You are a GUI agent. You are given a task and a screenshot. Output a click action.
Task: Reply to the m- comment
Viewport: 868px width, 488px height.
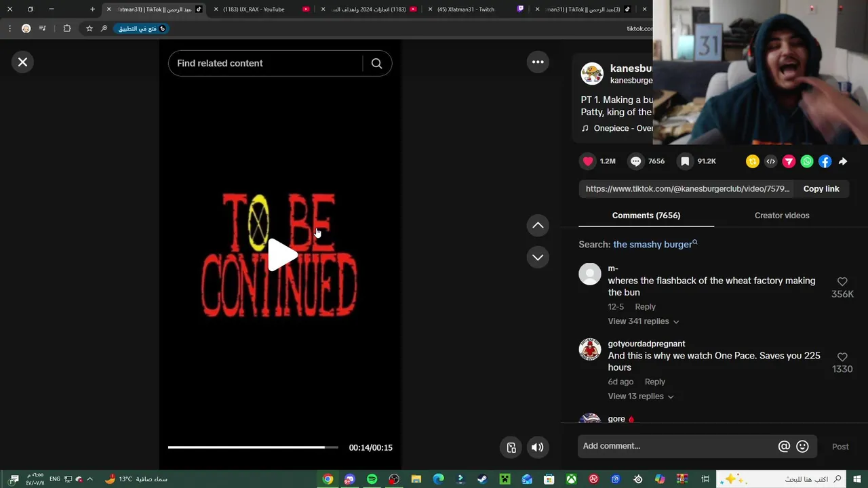tap(645, 307)
